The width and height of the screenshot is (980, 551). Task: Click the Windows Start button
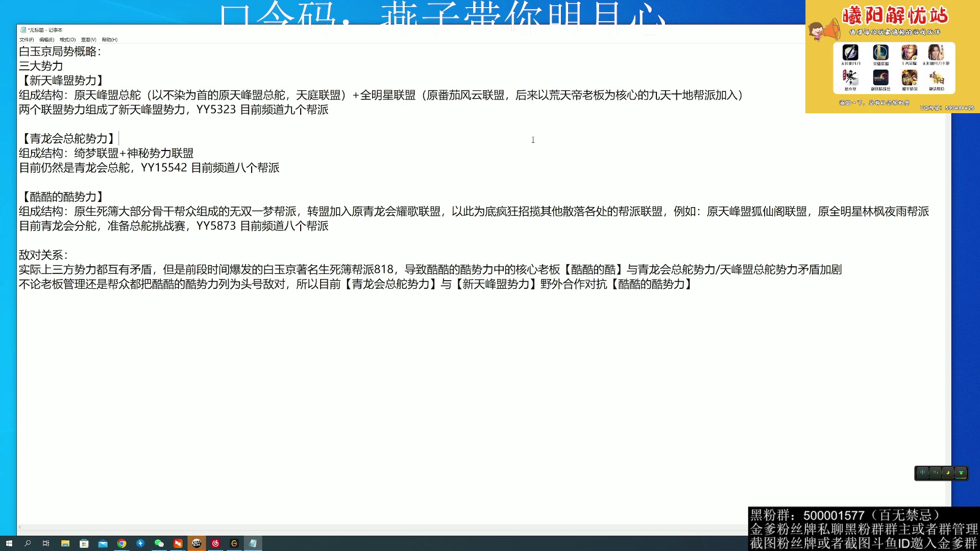[9, 543]
